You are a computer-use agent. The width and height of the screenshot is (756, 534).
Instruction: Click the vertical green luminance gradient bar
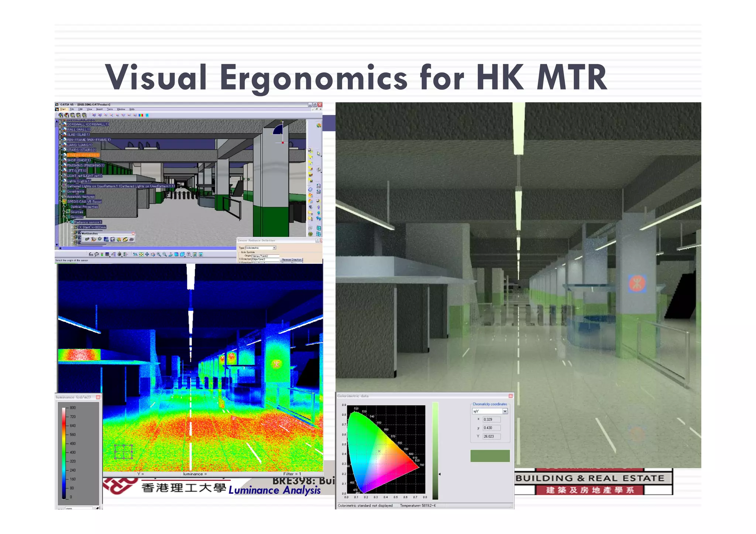point(435,451)
